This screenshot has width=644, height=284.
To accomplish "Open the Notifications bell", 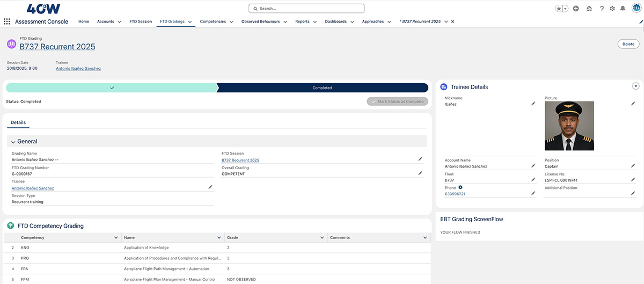I will (623, 9).
